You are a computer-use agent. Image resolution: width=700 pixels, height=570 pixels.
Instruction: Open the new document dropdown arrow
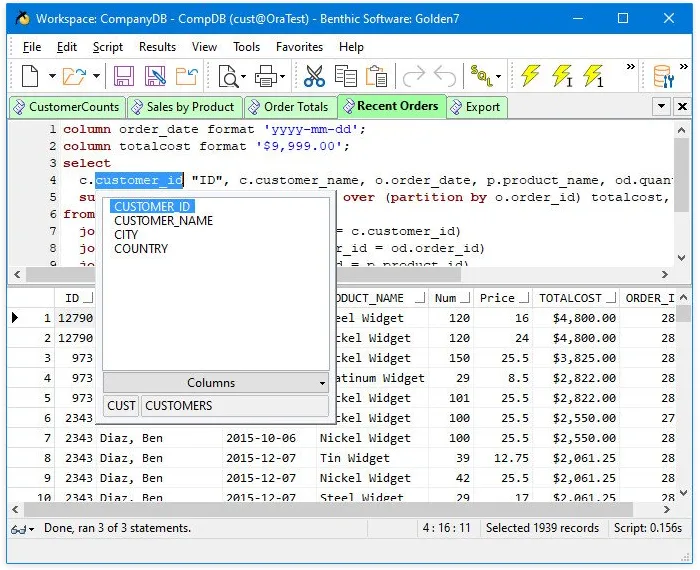point(52,76)
